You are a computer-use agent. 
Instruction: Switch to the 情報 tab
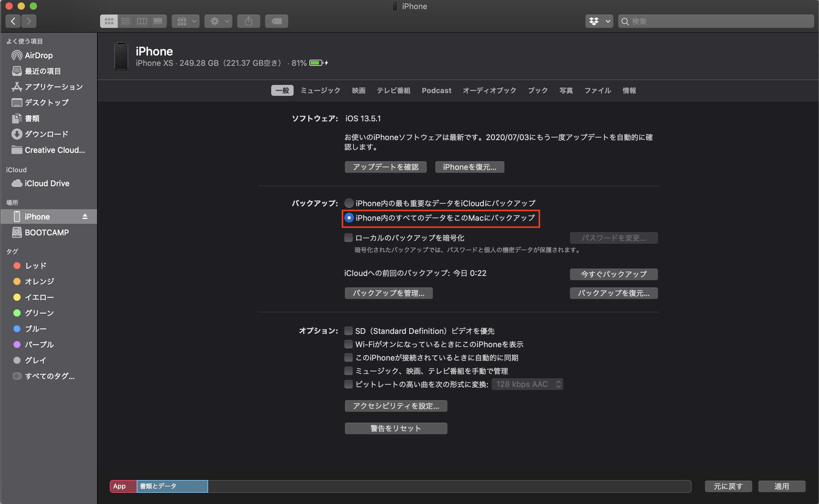629,90
